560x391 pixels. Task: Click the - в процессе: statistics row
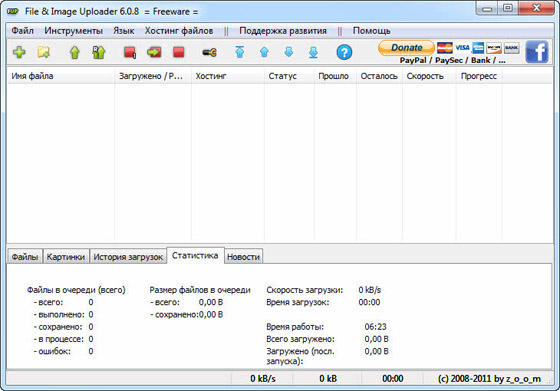coord(64,339)
